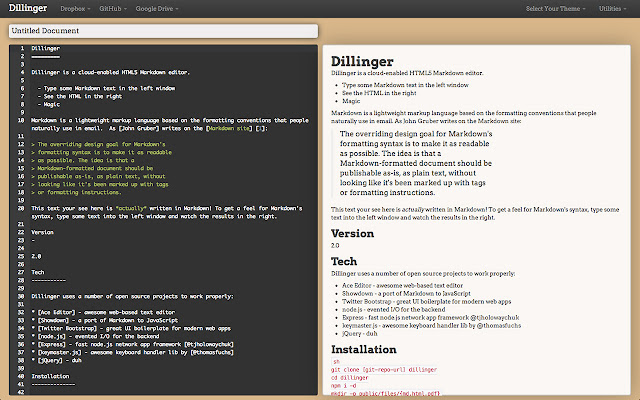Click editor line '* [jQuery] - duh'
Screen dimensions: 640x400
tap(56, 360)
